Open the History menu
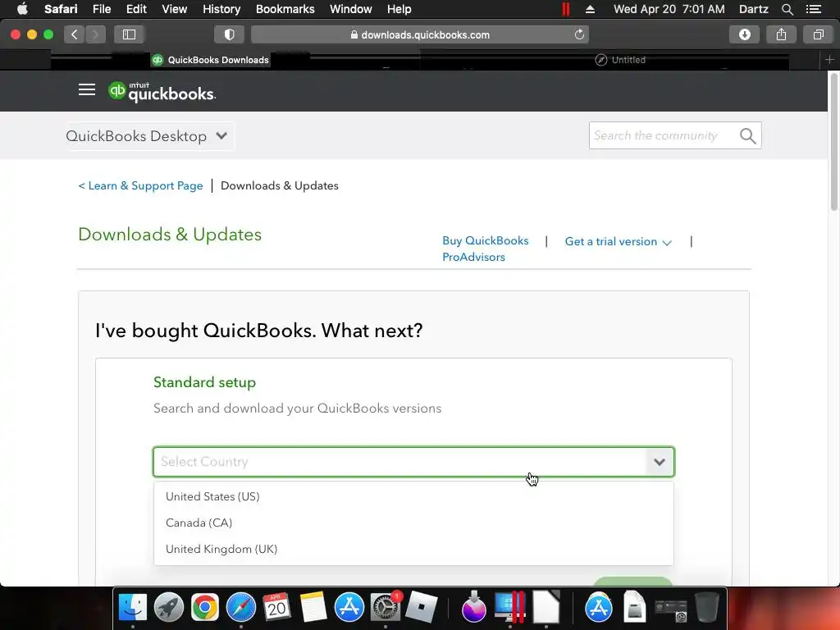The image size is (840, 630). (x=221, y=9)
